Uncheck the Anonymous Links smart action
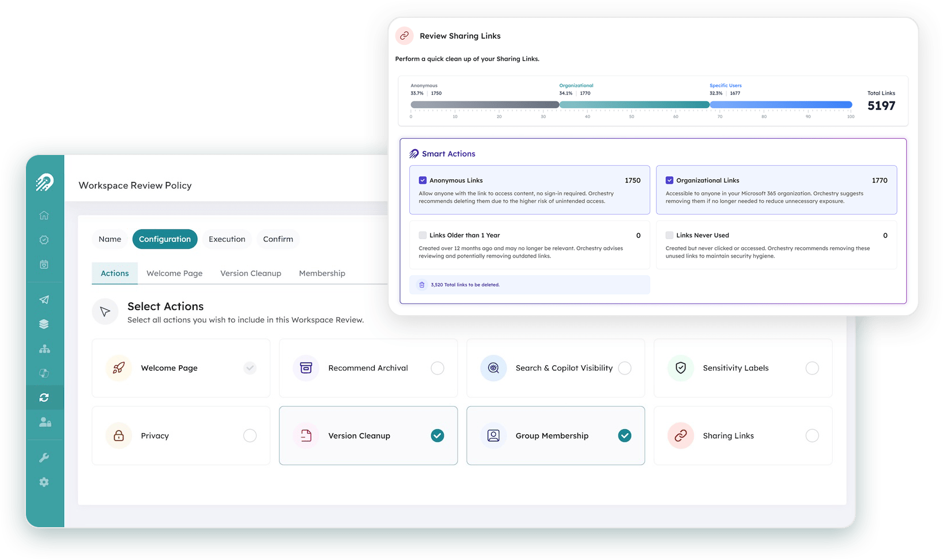943x560 pixels. pyautogui.click(x=423, y=180)
